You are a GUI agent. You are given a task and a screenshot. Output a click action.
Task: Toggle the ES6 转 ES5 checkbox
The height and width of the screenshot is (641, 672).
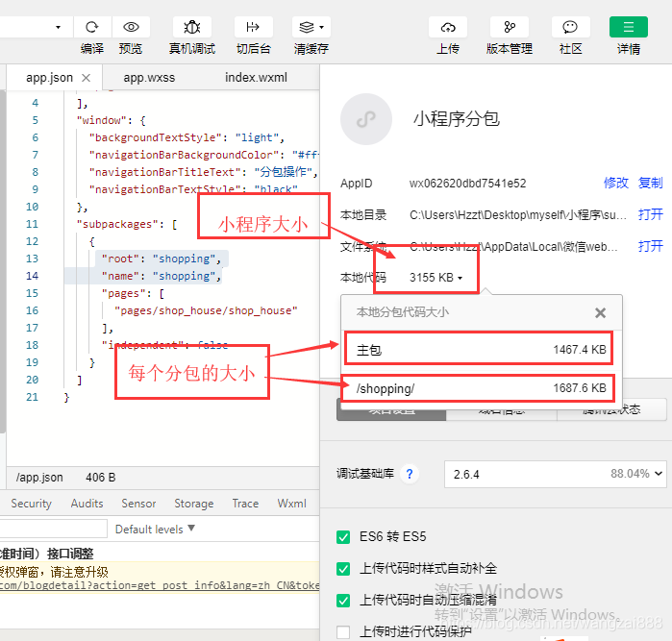[343, 537]
